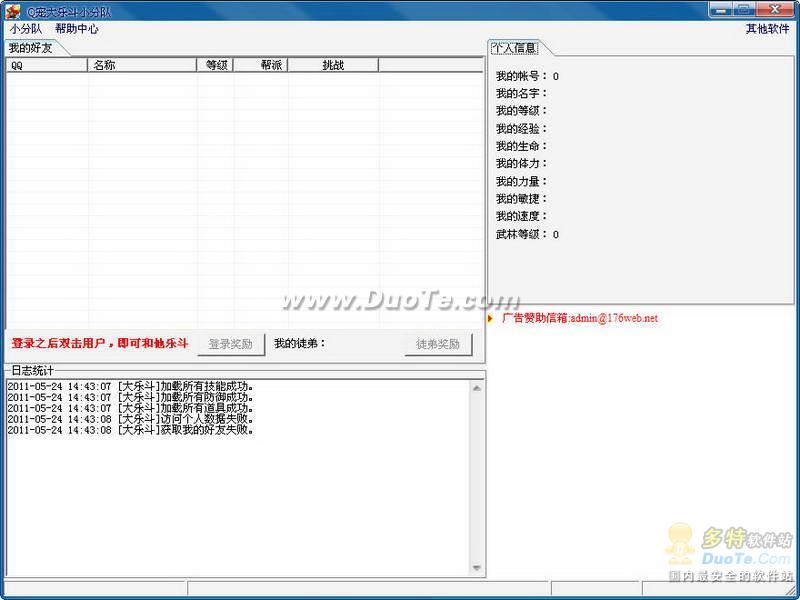Click the 我的经验 label
The image size is (800, 600).
[521, 129]
